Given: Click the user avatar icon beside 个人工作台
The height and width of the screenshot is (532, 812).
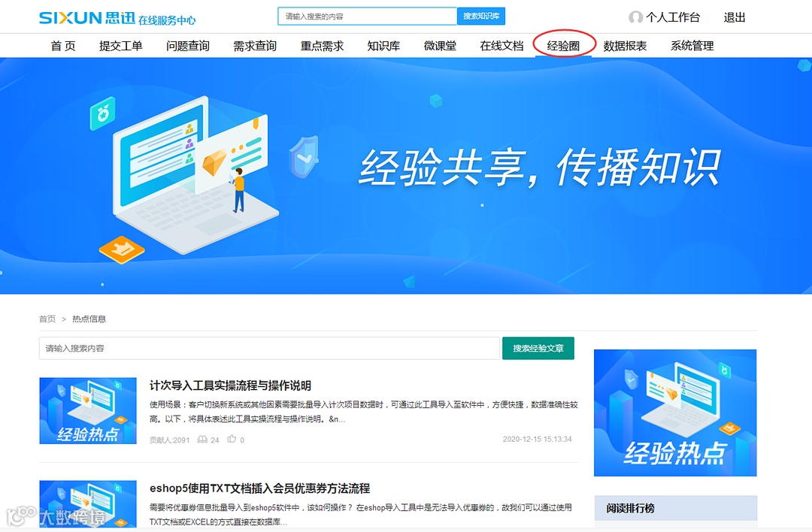Looking at the screenshot, I should click(x=635, y=17).
